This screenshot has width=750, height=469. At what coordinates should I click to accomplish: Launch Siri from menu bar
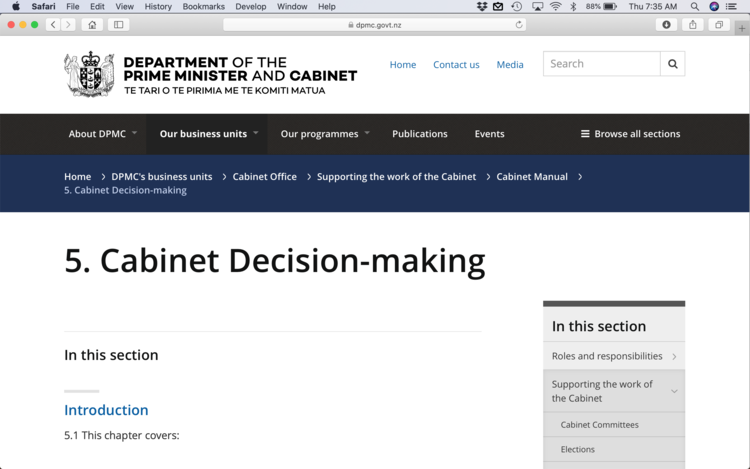[714, 7]
